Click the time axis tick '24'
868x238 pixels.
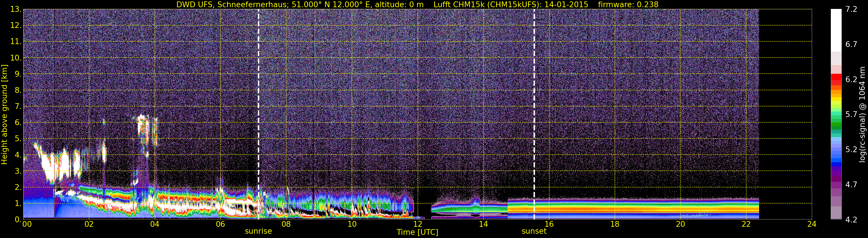[812, 224]
